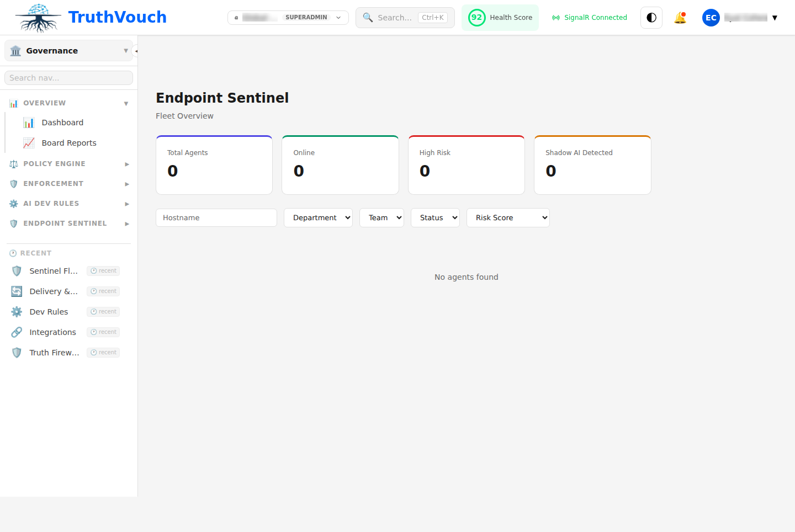Open the Endpoint Sentinel shield icon
This screenshot has width=795, height=532.
[x=13, y=223]
